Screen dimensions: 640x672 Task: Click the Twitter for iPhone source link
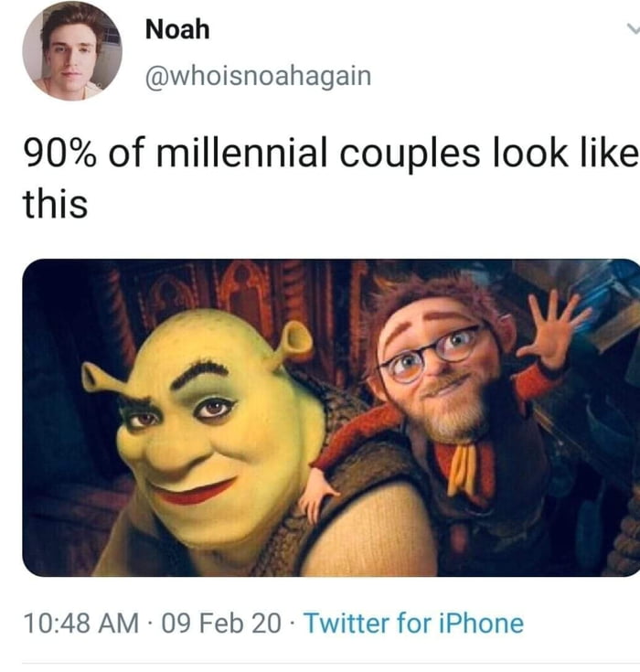(413, 623)
